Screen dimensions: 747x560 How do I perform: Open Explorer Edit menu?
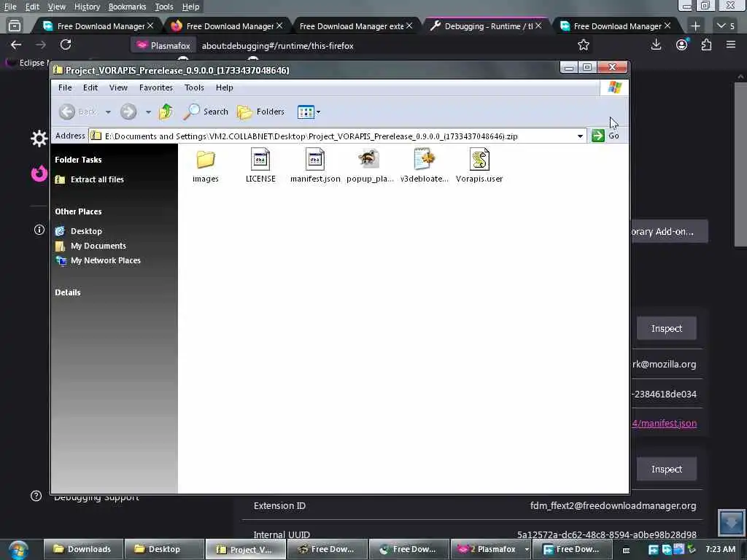click(x=90, y=87)
